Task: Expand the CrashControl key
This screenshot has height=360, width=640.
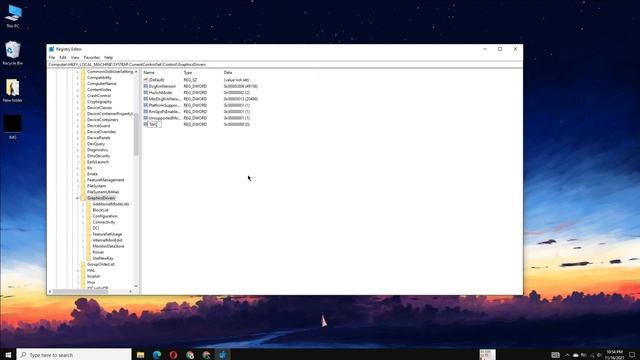Action: (x=78, y=96)
